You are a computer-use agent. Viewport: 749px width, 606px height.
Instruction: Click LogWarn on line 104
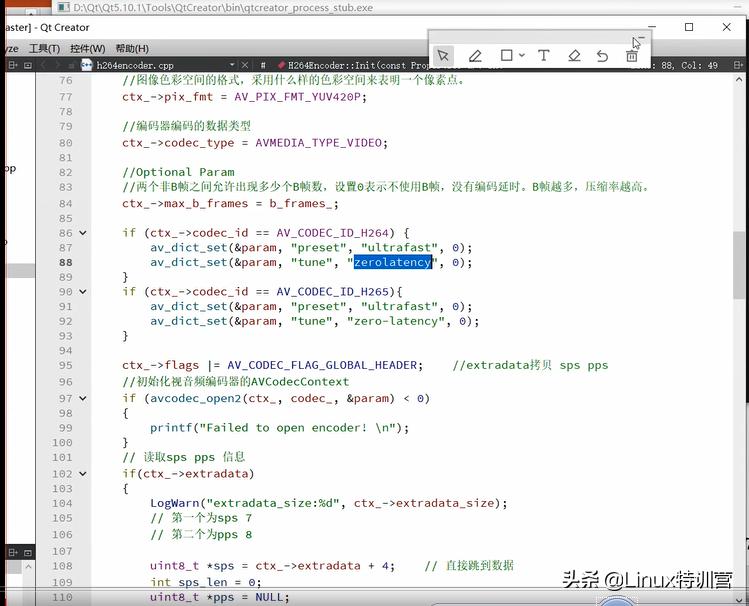pyautogui.click(x=174, y=503)
